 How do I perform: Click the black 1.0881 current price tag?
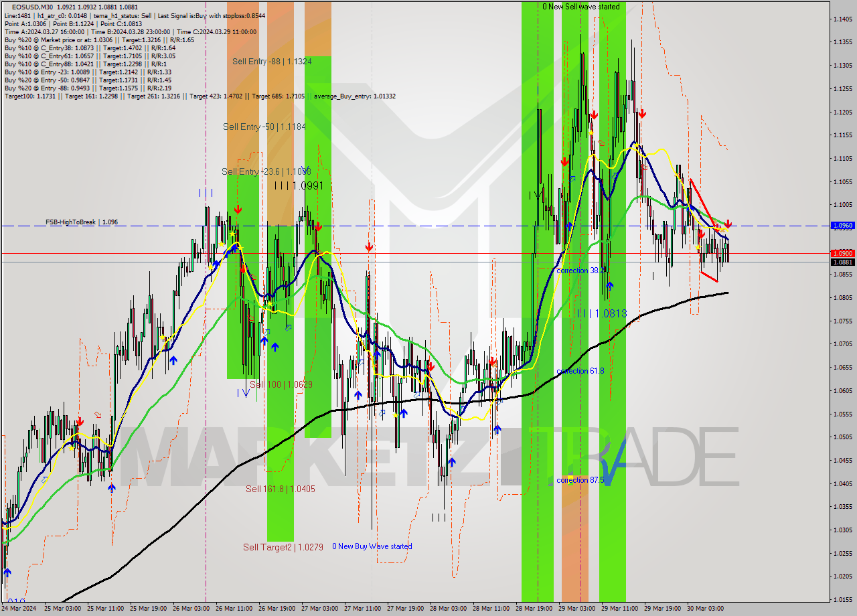click(x=842, y=262)
